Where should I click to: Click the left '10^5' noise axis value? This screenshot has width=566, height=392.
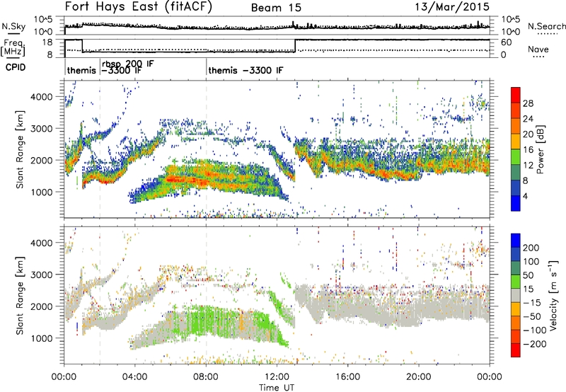point(43,20)
